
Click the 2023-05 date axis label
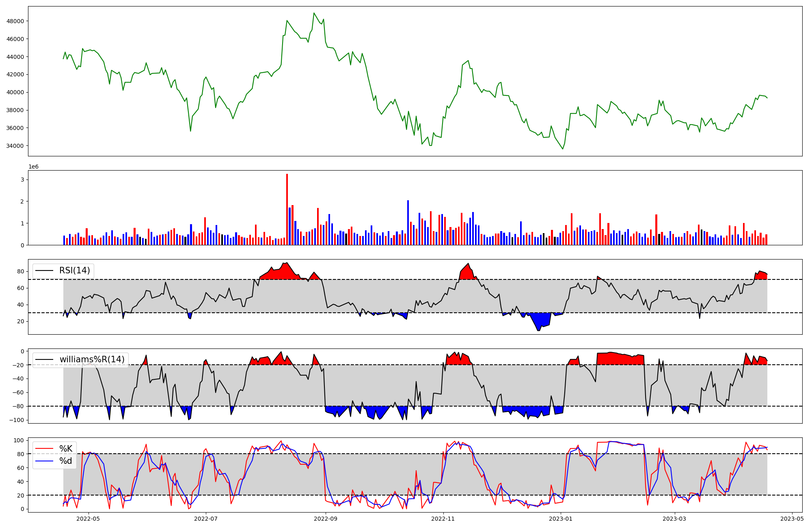pos(792,519)
